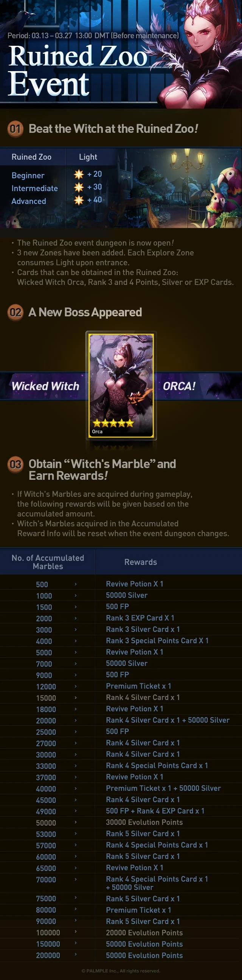Screen dimensions: 242x980
Task: Click the orange 02 section badge
Action: pyautogui.click(x=16, y=313)
